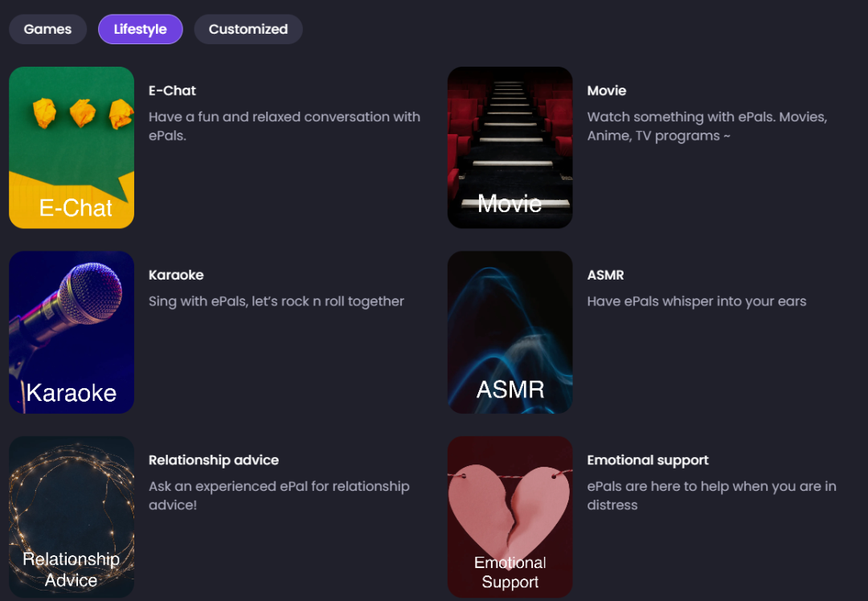This screenshot has width=868, height=601.
Task: Click the Movie heading text
Action: coord(607,91)
